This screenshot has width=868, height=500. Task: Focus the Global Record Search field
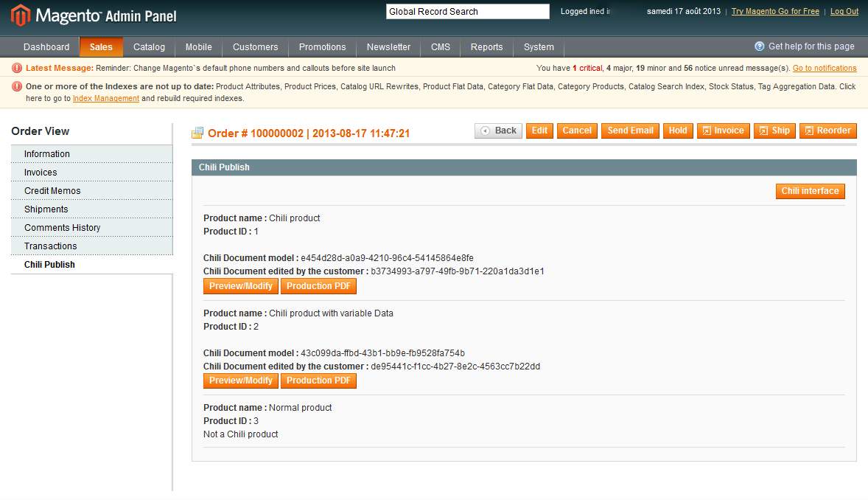coord(468,12)
